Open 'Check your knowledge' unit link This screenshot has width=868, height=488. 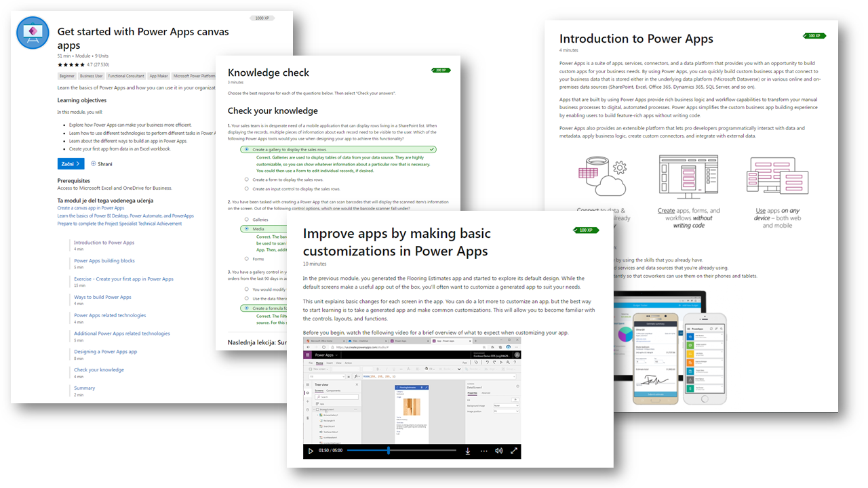pos(99,370)
